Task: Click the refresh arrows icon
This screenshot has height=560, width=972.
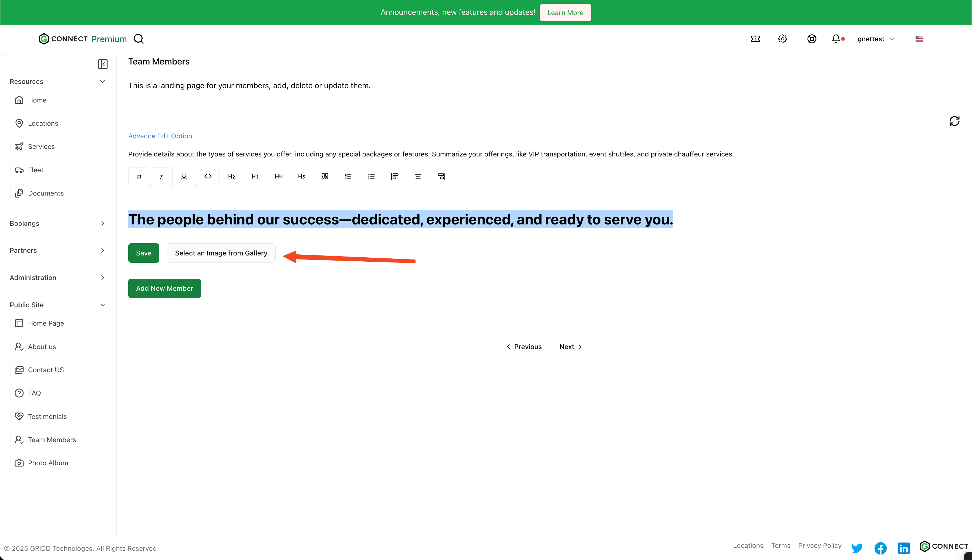Action: click(954, 121)
